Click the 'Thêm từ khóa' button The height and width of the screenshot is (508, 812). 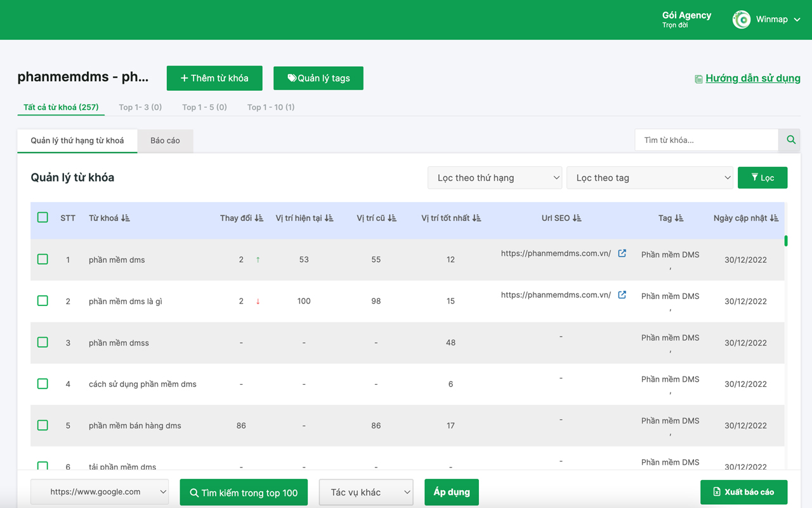click(214, 78)
